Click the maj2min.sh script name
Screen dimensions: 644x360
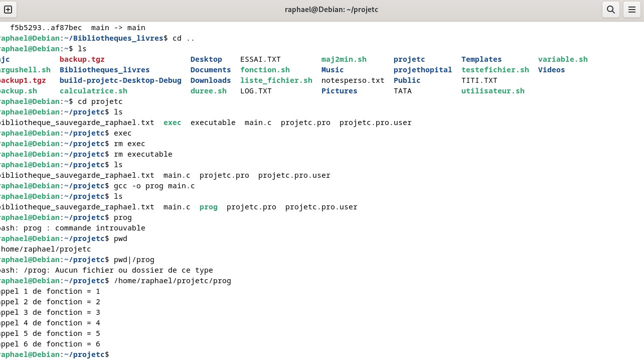point(344,59)
